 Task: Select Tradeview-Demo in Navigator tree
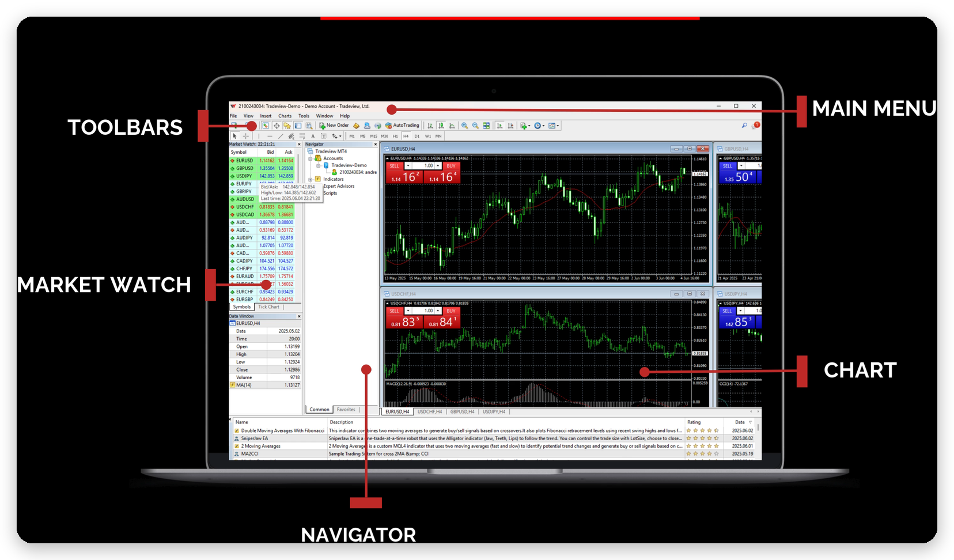tap(349, 165)
